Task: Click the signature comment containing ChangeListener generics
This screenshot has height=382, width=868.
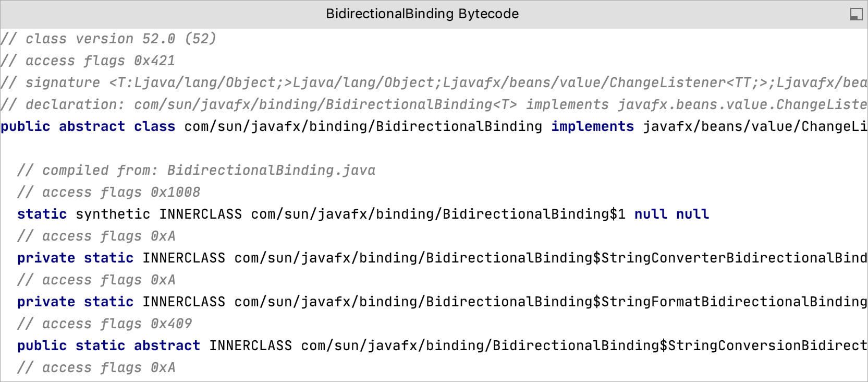Action: (365, 82)
